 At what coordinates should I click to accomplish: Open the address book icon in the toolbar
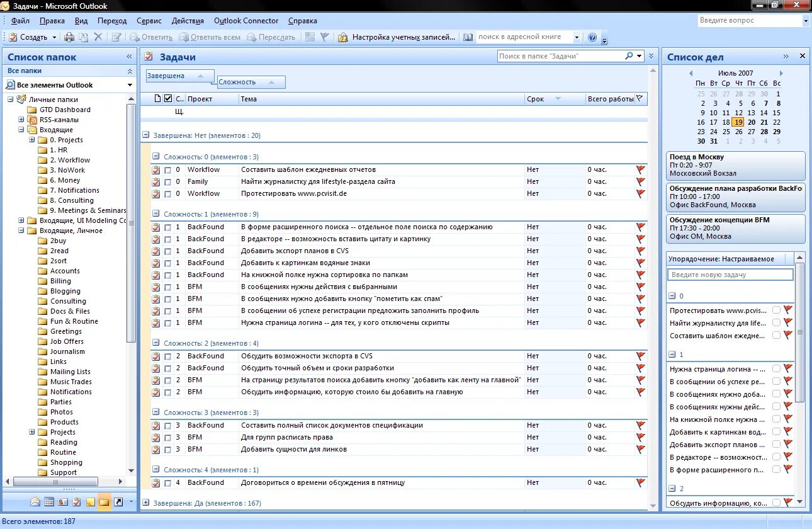click(468, 37)
